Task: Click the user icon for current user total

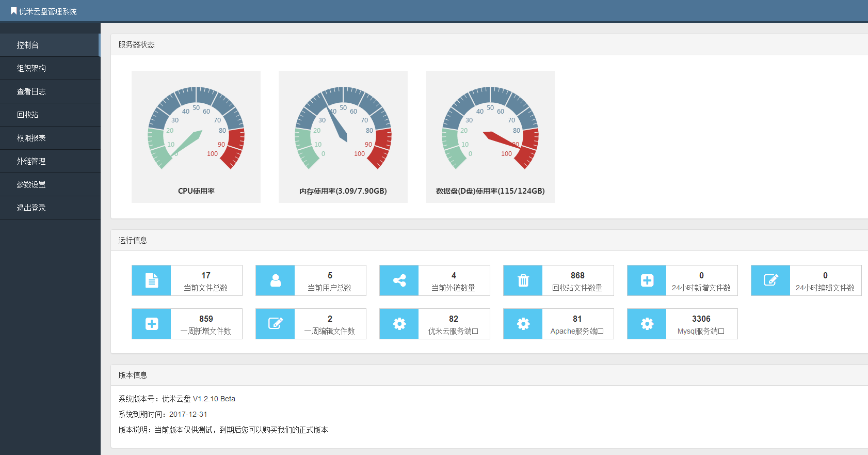Action: (275, 280)
